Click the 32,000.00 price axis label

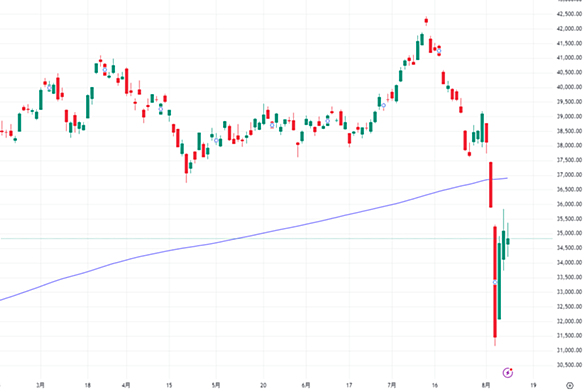coord(569,321)
